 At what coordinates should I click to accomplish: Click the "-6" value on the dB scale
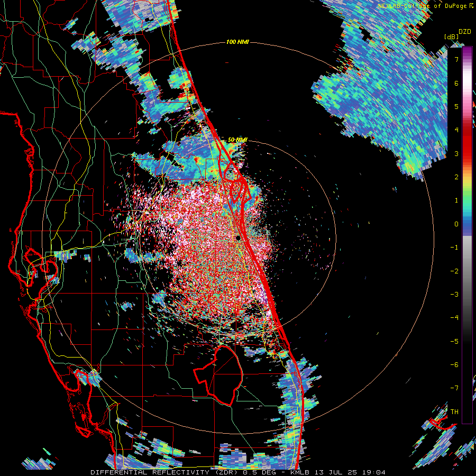click(x=454, y=365)
